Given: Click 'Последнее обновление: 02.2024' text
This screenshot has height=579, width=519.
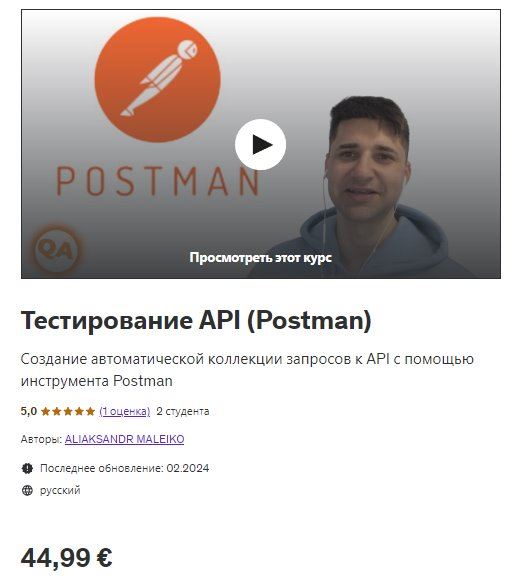Looking at the screenshot, I should tap(124, 468).
